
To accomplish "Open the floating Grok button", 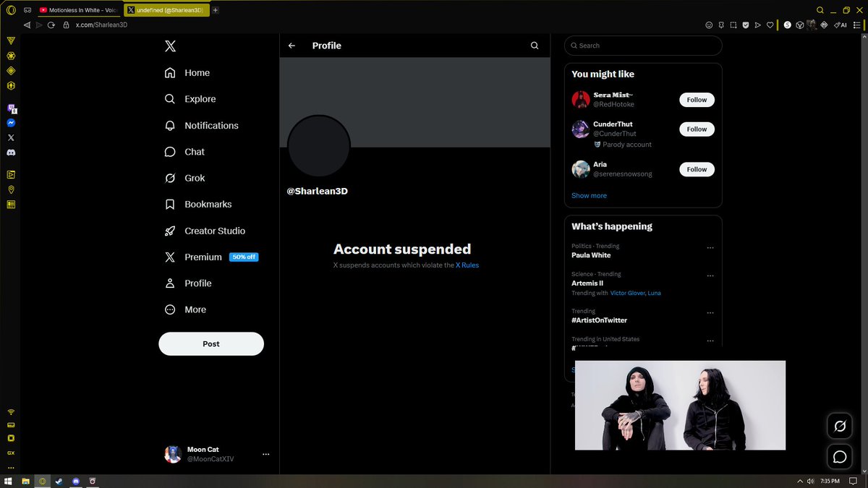I will (840, 426).
